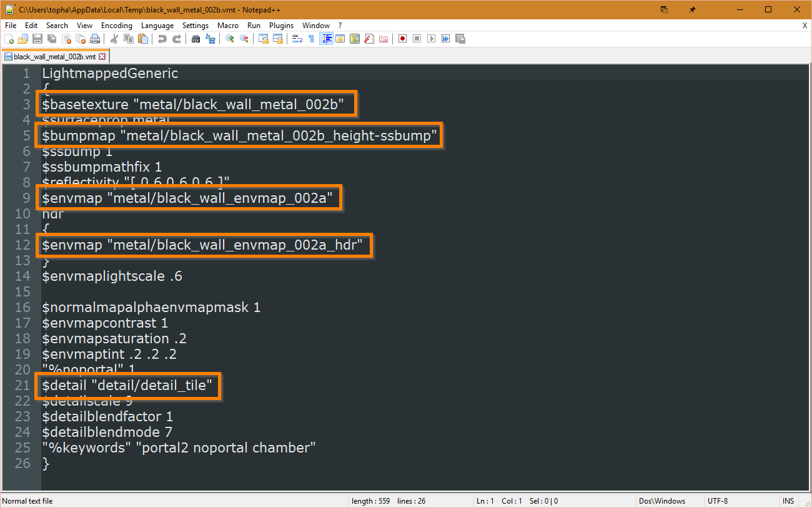Open Folder as Workspace icon
The width and height of the screenshot is (812, 508).
(384, 39)
